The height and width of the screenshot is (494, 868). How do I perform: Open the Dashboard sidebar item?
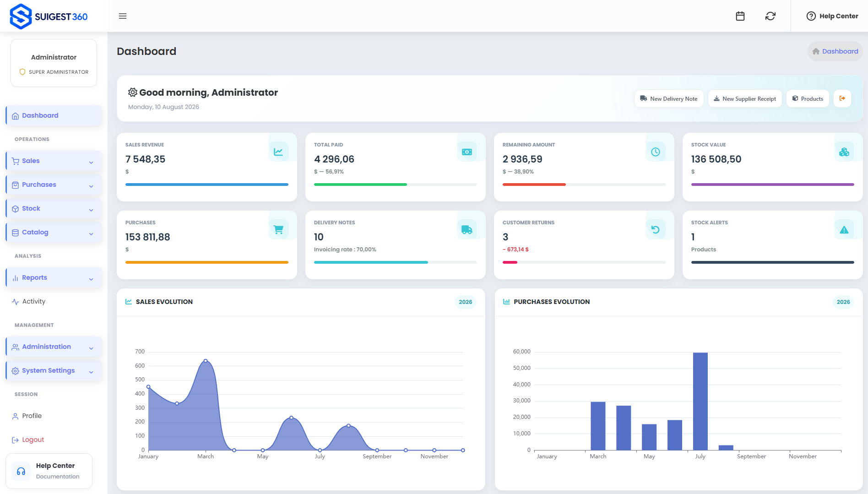pos(54,115)
